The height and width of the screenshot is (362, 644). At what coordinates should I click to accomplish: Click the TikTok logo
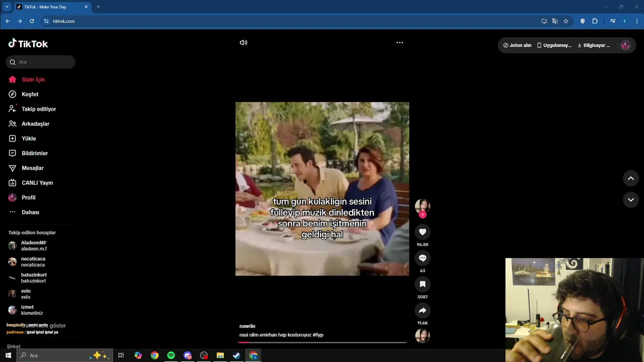[x=28, y=44]
